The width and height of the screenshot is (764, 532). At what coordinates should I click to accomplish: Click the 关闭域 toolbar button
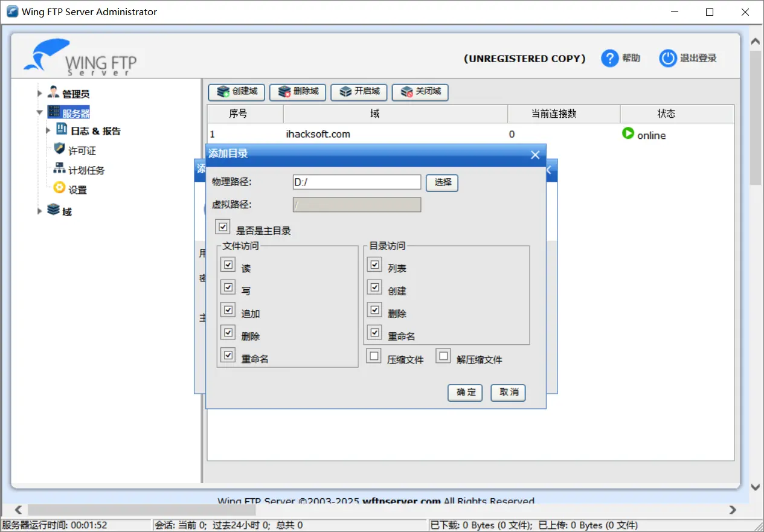420,92
